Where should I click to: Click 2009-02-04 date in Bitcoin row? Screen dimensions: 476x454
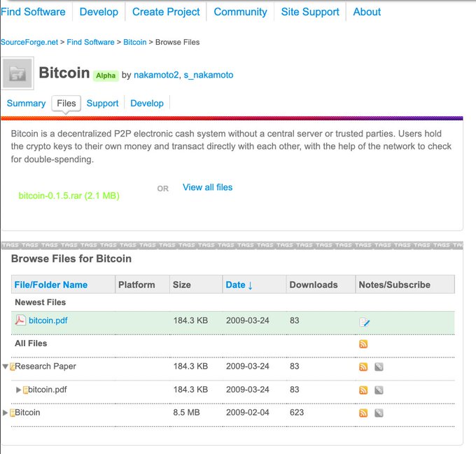click(x=247, y=413)
